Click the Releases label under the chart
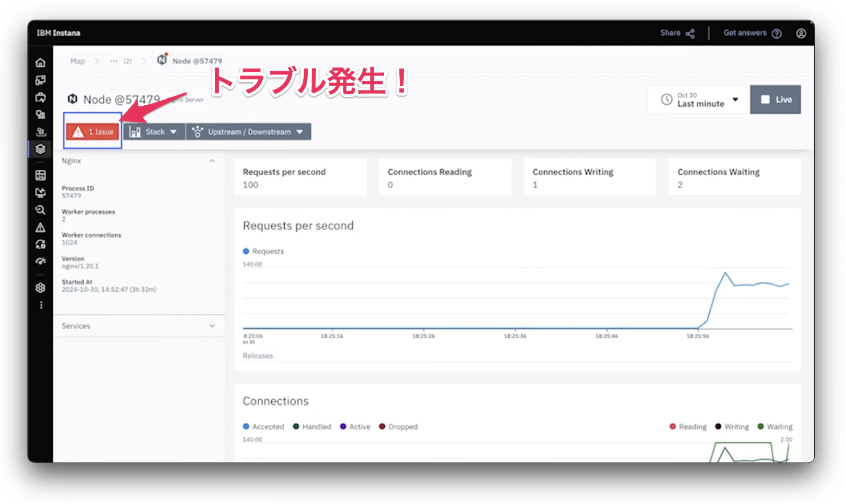 coord(258,356)
